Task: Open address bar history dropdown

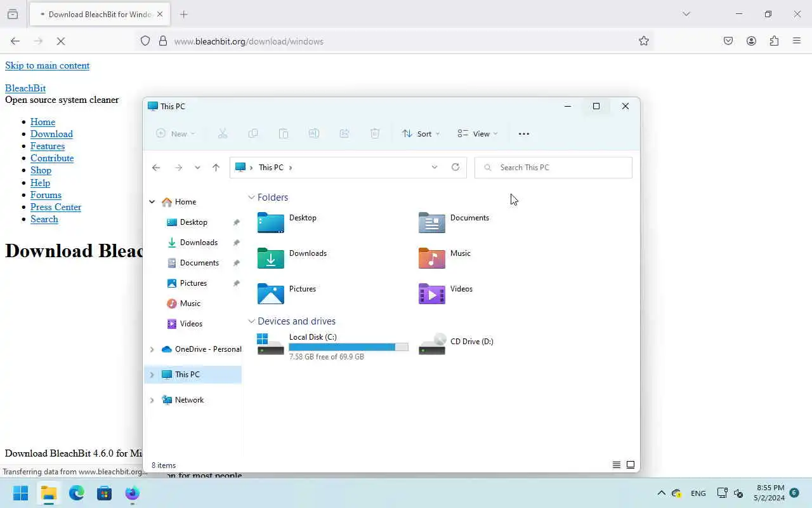Action: click(x=435, y=167)
